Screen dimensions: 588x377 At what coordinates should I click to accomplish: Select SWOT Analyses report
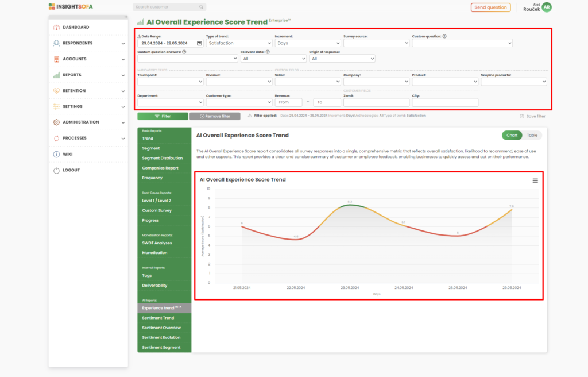coord(157,243)
